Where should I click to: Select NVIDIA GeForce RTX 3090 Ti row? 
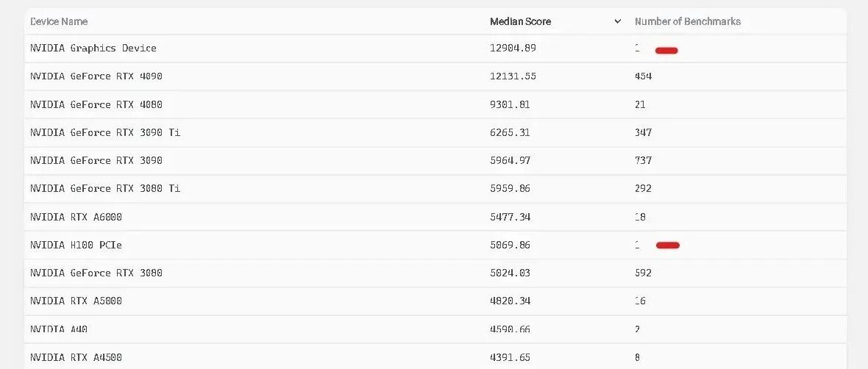(435, 133)
